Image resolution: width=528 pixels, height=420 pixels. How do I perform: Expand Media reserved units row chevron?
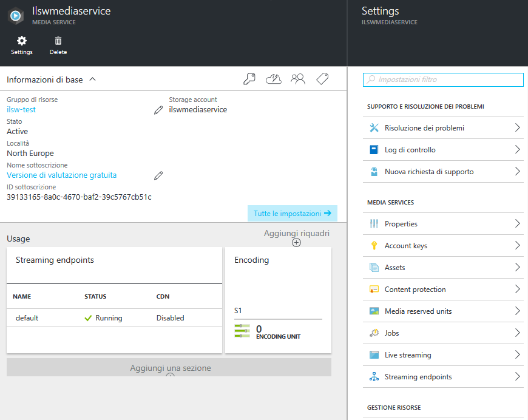tap(518, 311)
